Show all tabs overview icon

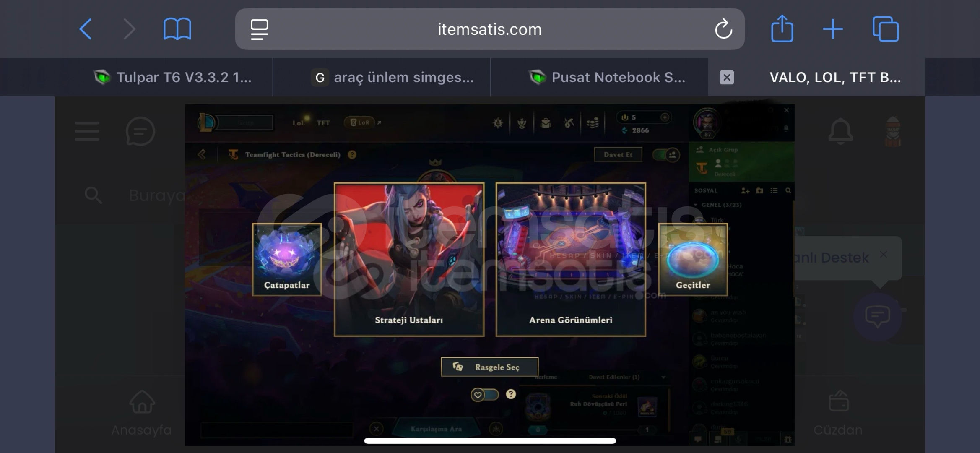[x=886, y=29]
